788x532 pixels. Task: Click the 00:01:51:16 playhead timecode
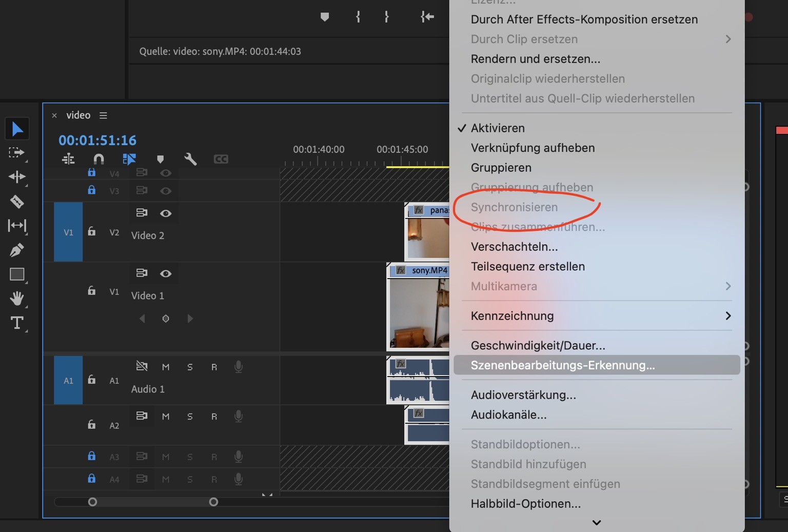click(97, 141)
